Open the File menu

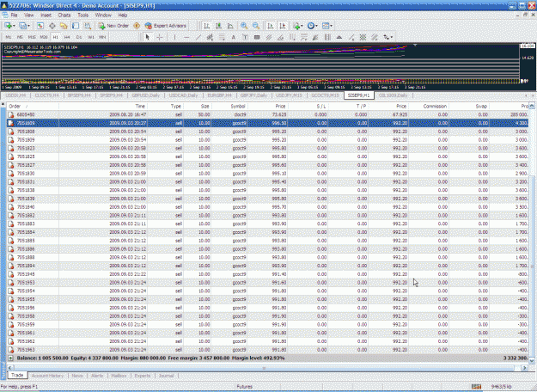14,15
